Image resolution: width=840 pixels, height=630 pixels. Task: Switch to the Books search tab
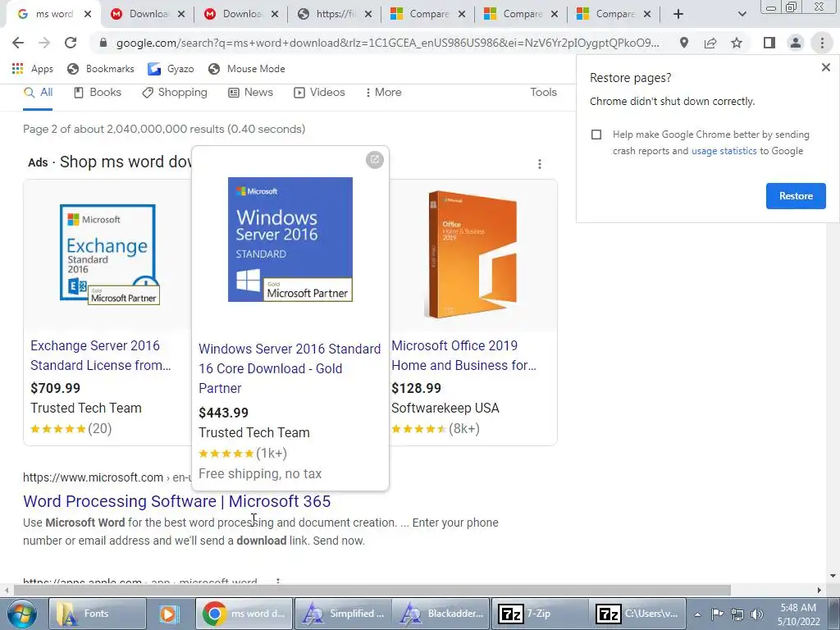click(x=98, y=92)
